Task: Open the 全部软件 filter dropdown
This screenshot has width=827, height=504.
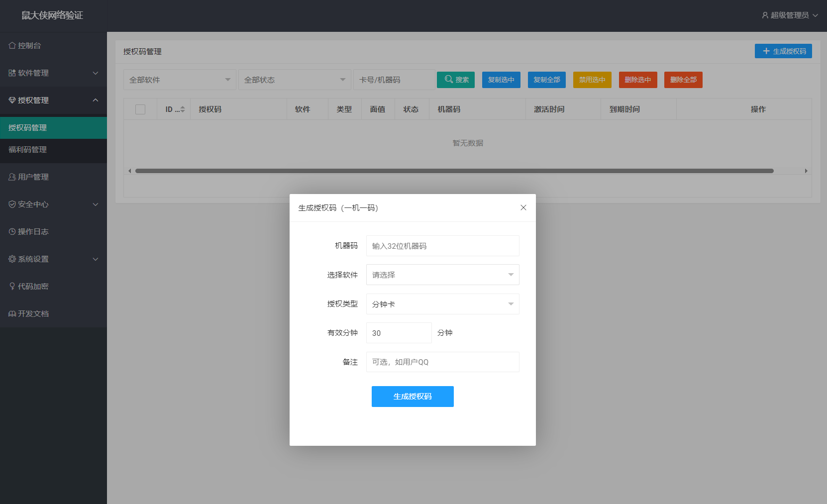Action: tap(179, 79)
